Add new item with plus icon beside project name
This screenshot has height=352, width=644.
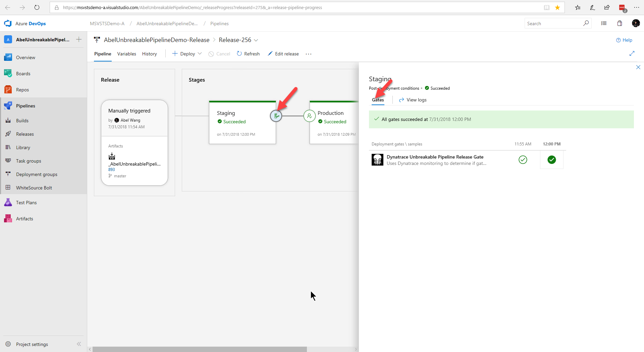(79, 40)
